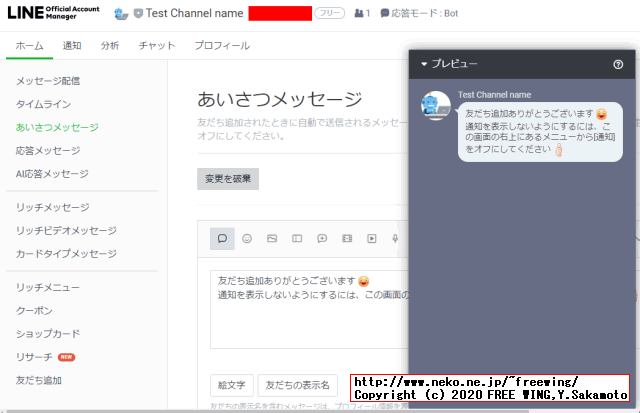Screen dimensions: 640x413
Task: Select the rich video film icon
Action: pos(347,238)
